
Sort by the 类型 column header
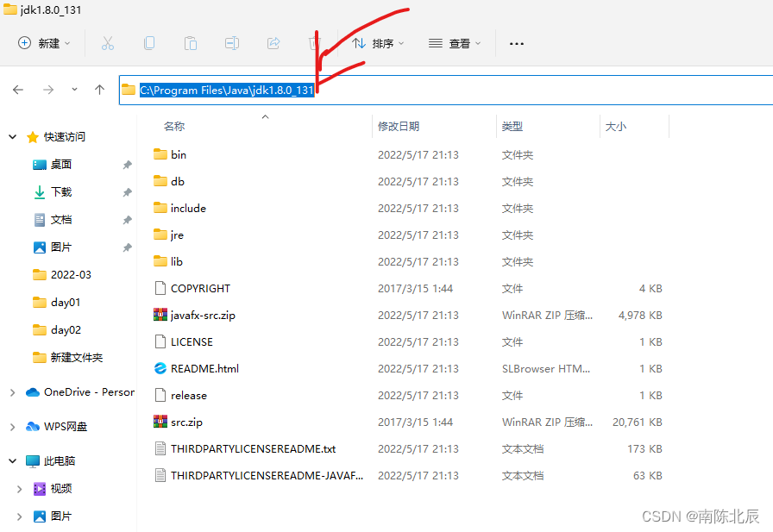512,127
